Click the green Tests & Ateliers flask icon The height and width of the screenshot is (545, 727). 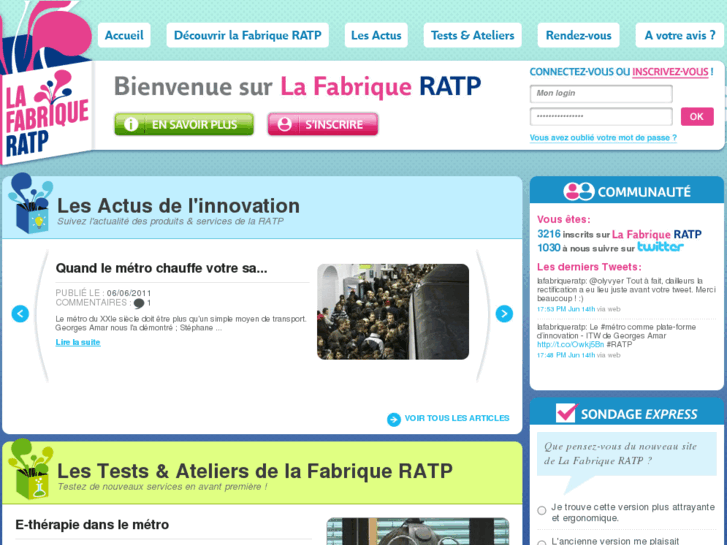tap(30, 469)
